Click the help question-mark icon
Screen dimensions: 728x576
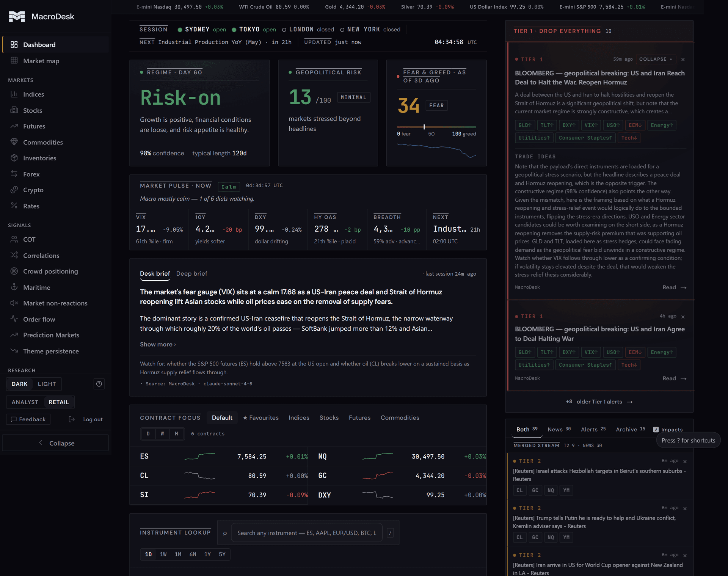tap(99, 384)
